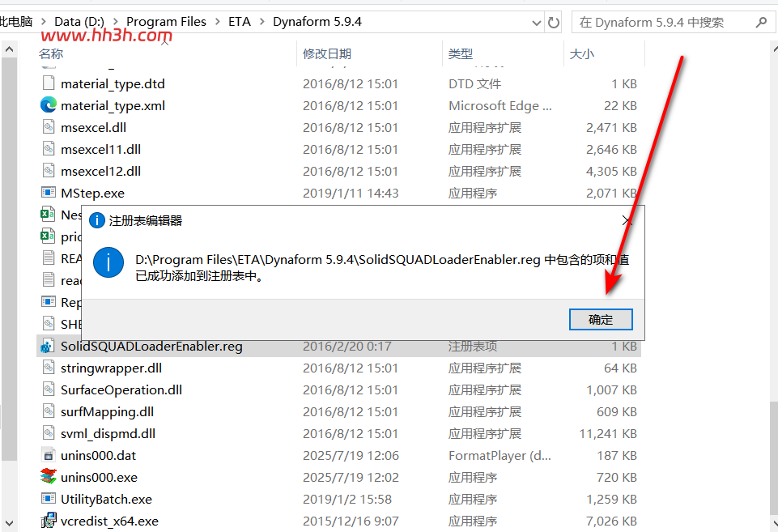Click the UtilityBatch.exe application icon

point(48,498)
